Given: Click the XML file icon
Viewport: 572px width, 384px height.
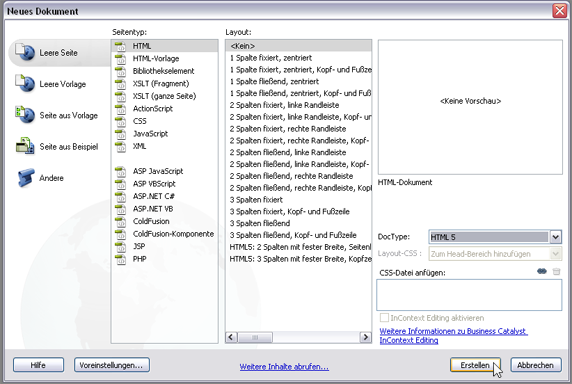Looking at the screenshot, I should 120,146.
